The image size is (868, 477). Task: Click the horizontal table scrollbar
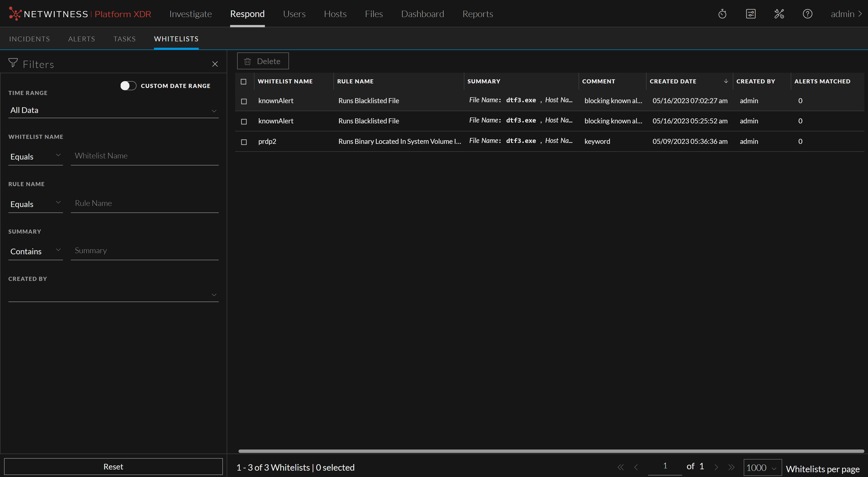pos(551,451)
